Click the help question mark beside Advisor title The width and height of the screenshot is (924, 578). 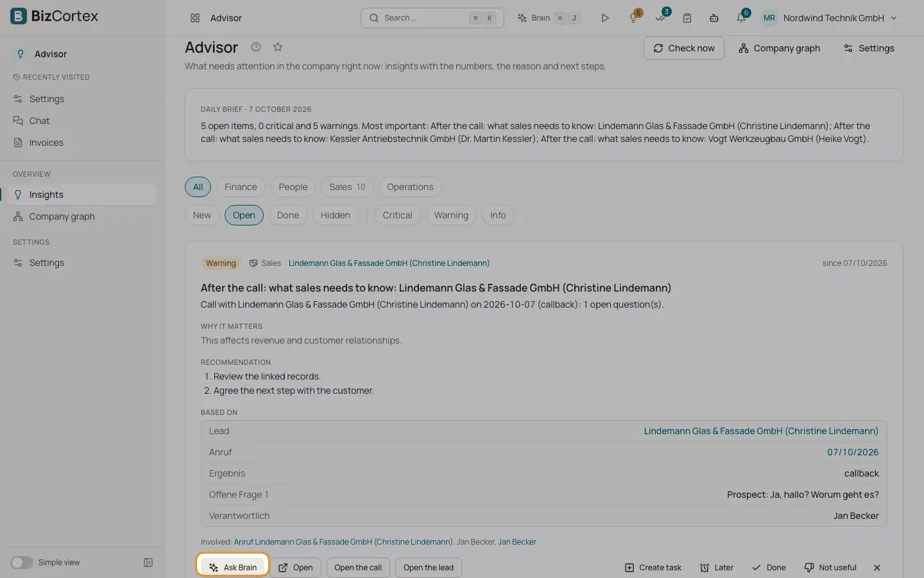[x=256, y=47]
